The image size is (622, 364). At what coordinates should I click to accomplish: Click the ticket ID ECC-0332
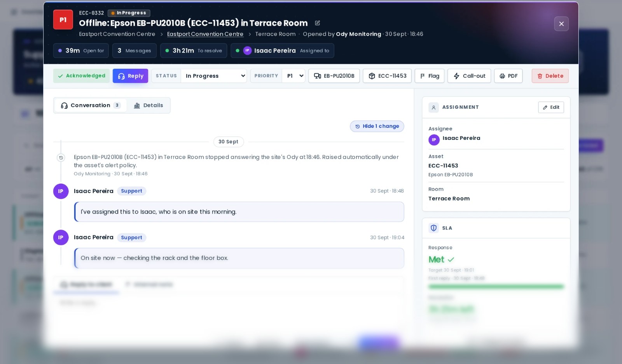(91, 13)
